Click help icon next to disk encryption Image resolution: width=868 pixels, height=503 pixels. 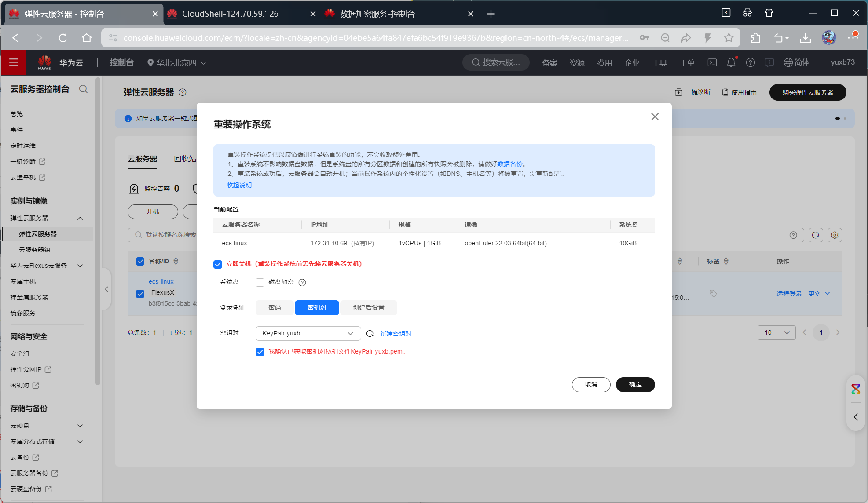coord(302,282)
